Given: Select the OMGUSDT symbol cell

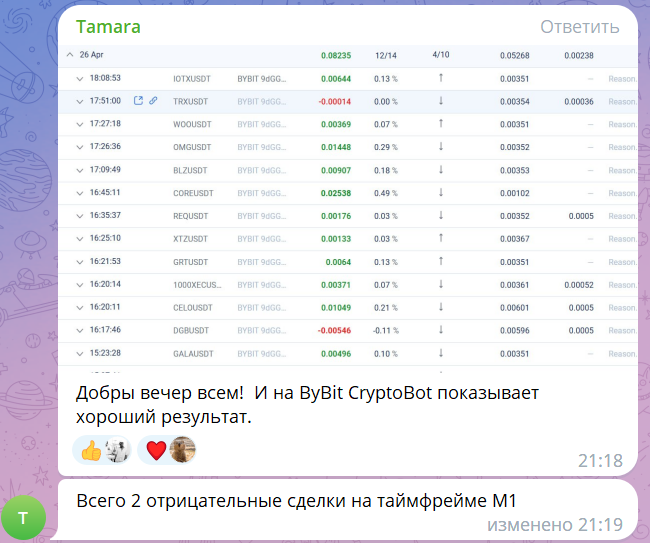Looking at the screenshot, I should (x=192, y=147).
